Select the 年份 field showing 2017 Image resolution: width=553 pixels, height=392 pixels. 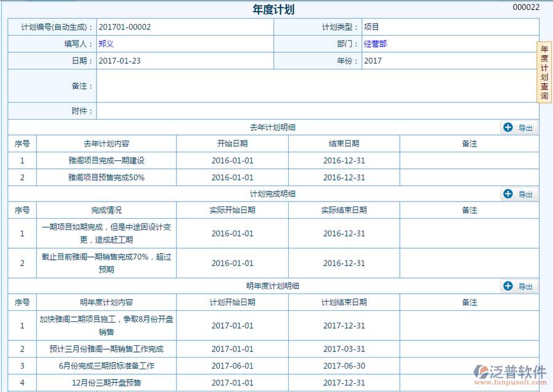point(449,61)
